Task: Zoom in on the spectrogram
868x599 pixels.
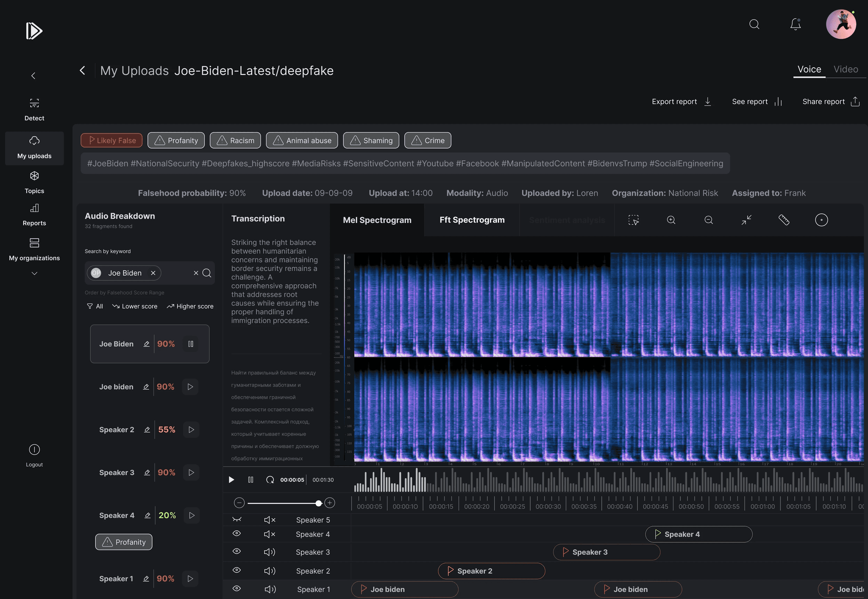Action: (x=671, y=220)
